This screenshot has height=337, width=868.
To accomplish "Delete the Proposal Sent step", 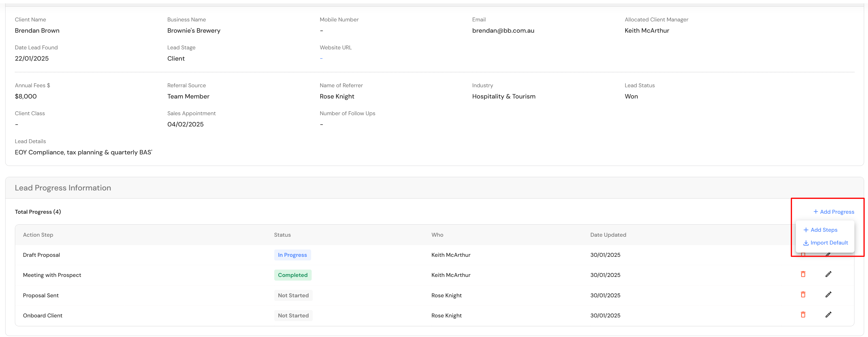I will click(803, 295).
